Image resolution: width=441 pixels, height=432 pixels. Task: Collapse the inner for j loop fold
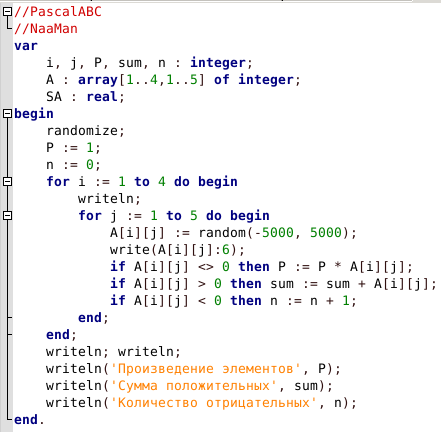pos(7,216)
